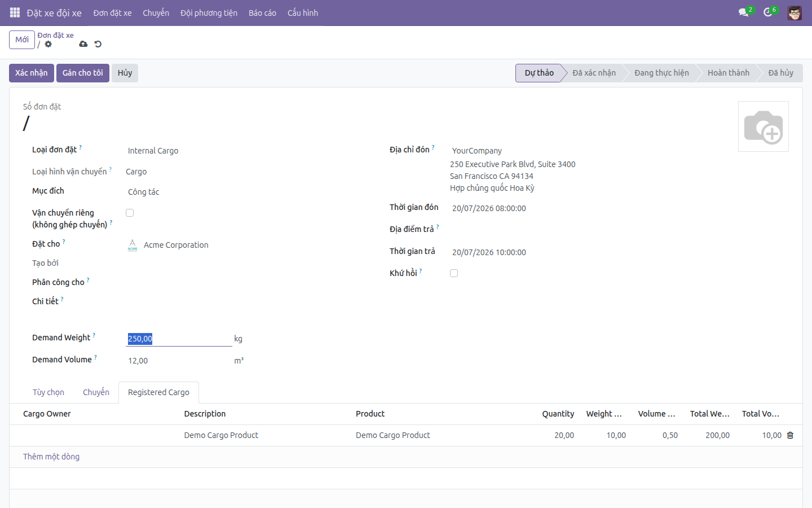Upload an image via camera placeholder
Screen dimensions: 812x508
point(764,126)
